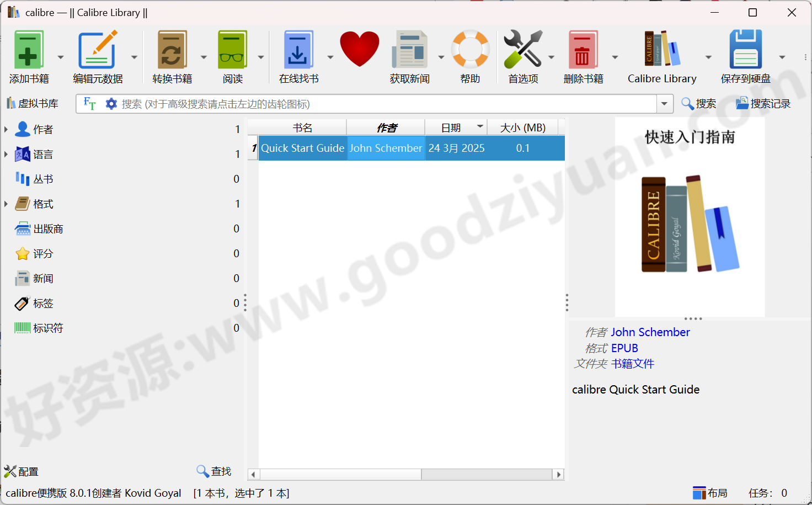Image resolution: width=812 pixels, height=505 pixels.
Task: Open the EPUB format link
Action: 624,348
